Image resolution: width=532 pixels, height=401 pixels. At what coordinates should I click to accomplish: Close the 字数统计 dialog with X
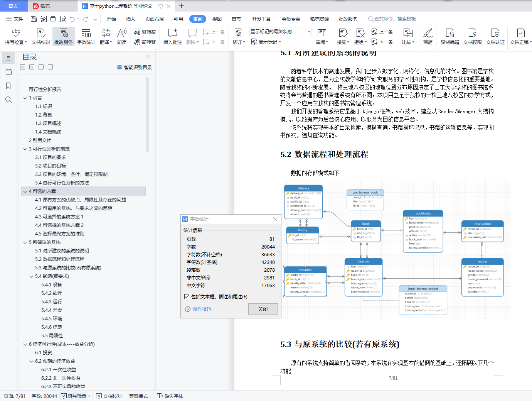(x=275, y=219)
